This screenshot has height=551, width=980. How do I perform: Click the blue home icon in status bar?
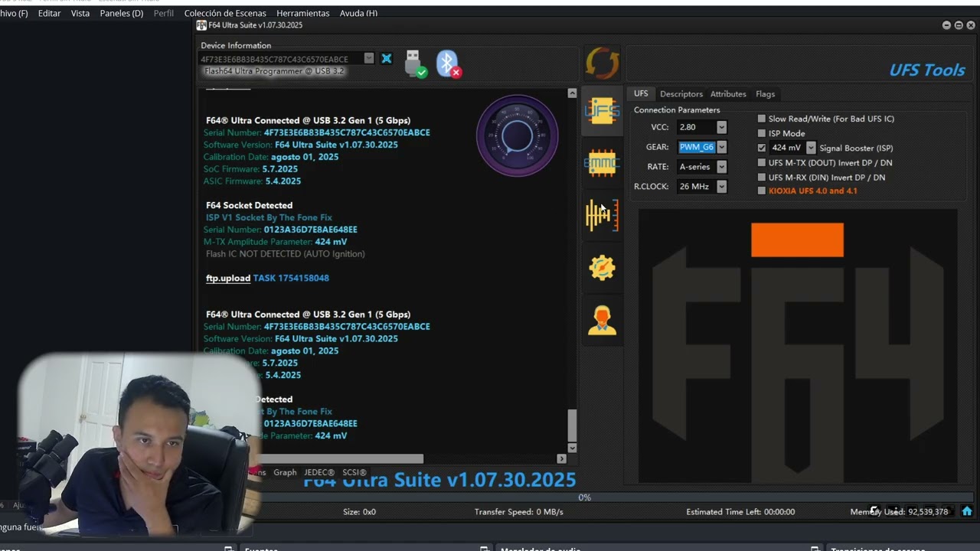pyautogui.click(x=967, y=511)
